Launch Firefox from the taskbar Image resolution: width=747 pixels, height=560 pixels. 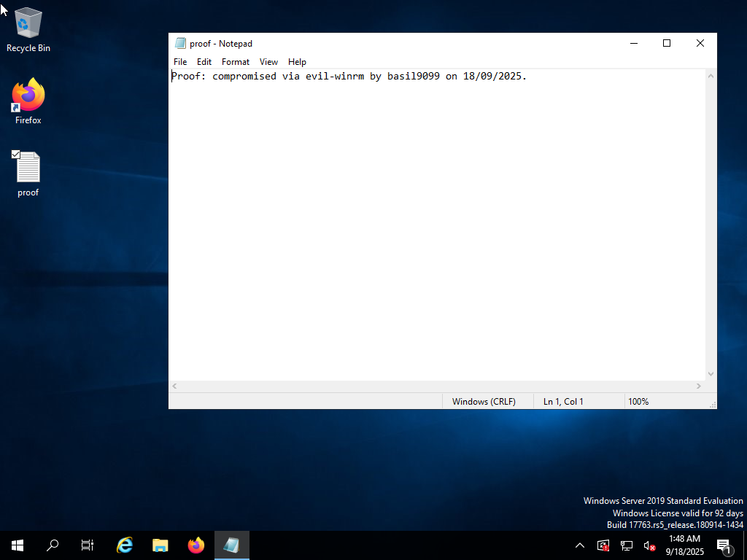point(196,545)
